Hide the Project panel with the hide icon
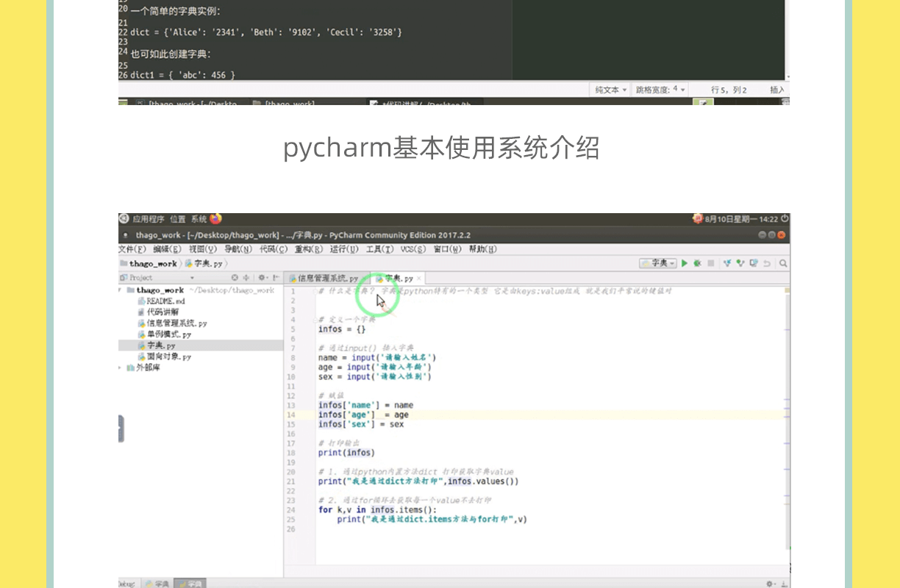This screenshot has height=588, width=900. click(276, 278)
